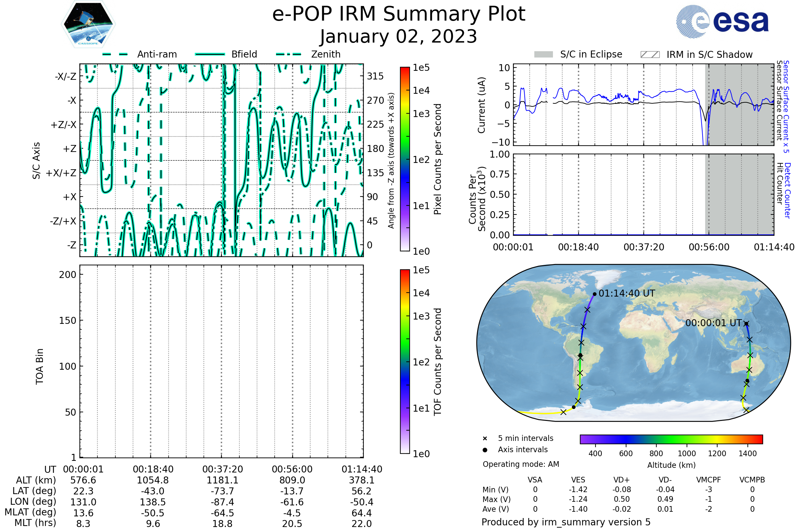This screenshot has width=798, height=532.
Task: Click the Axis intervals dot marker
Action: (485, 450)
